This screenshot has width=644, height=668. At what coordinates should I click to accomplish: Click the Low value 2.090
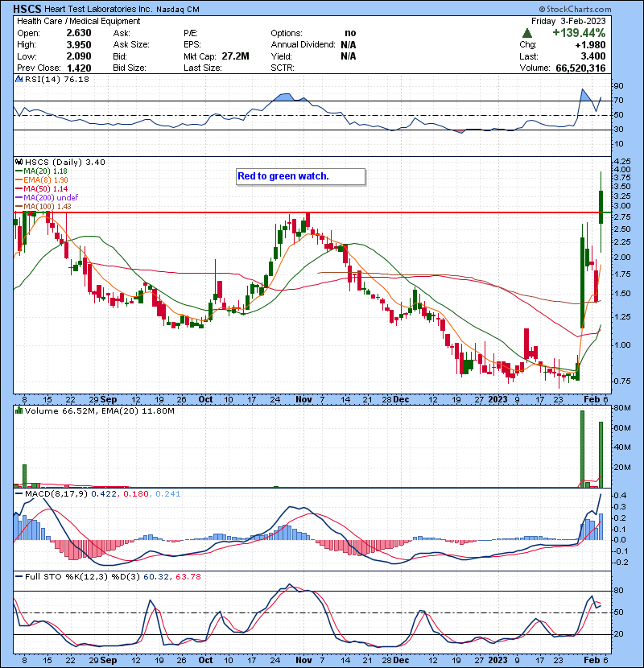click(x=79, y=56)
